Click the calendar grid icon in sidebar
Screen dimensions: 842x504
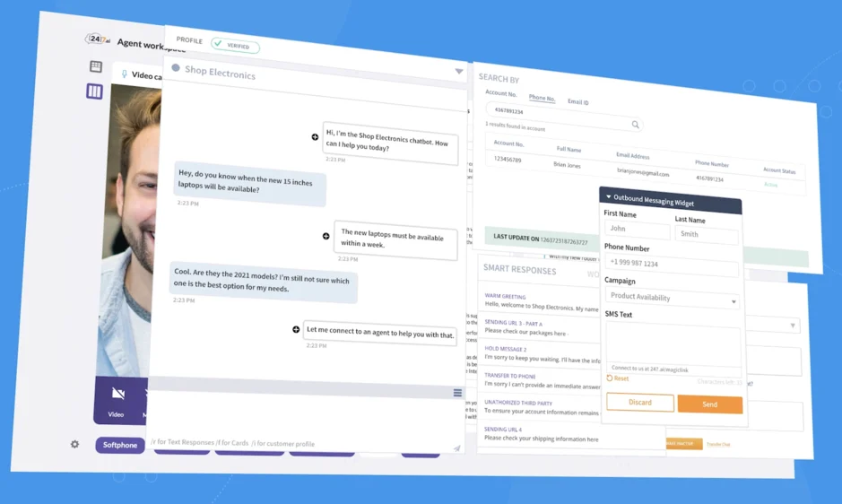(x=96, y=66)
